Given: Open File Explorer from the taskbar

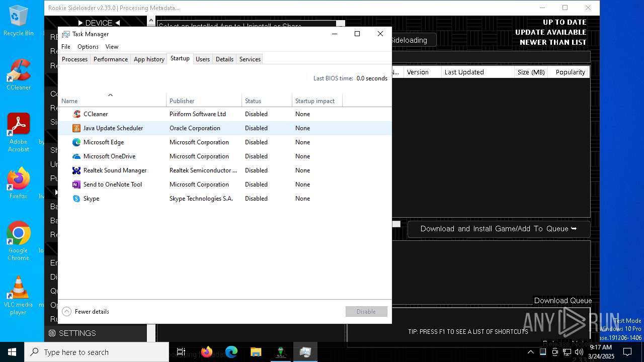Looking at the screenshot, I should click(256, 352).
